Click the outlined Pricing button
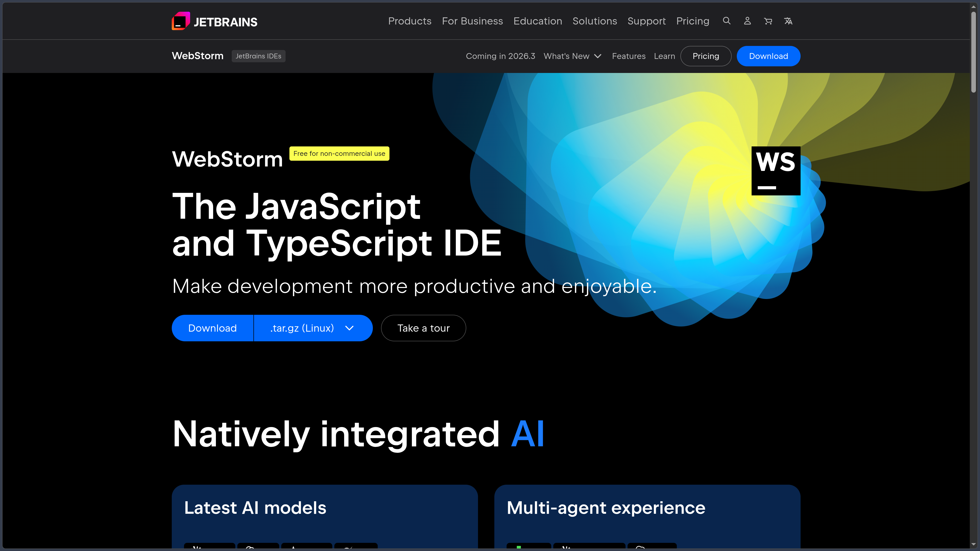 (706, 56)
